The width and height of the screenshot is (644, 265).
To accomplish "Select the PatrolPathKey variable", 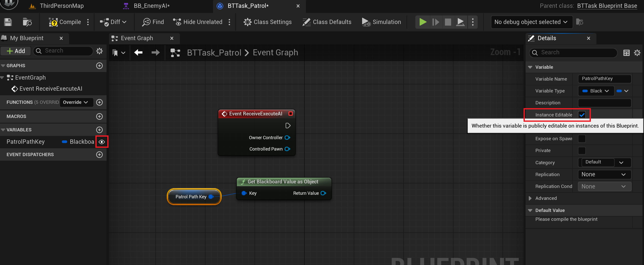I will tap(26, 142).
